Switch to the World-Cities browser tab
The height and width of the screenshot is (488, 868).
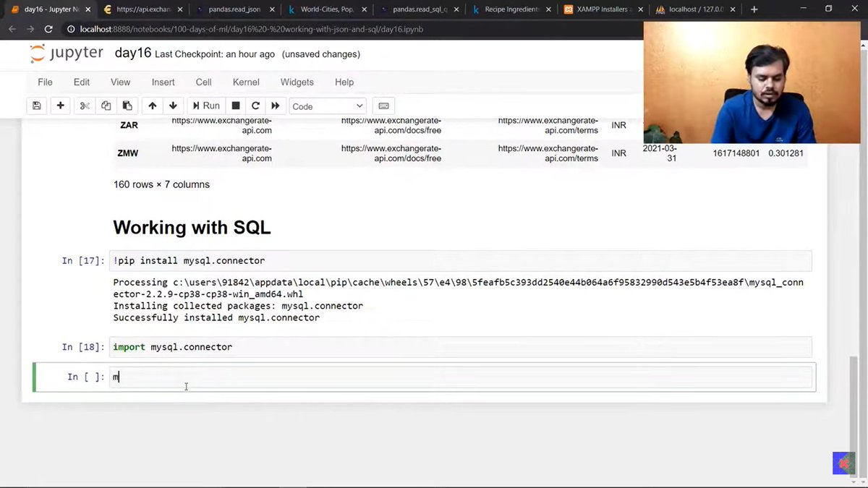click(x=327, y=9)
